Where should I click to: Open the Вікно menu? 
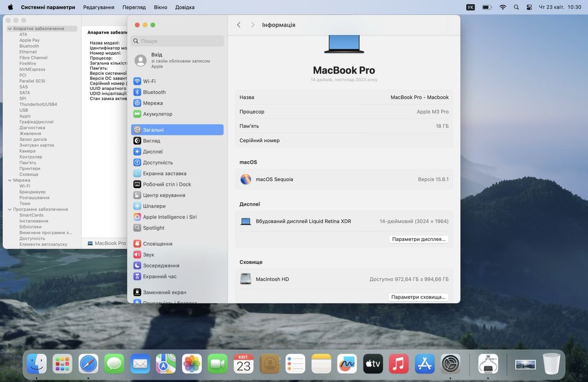(161, 7)
